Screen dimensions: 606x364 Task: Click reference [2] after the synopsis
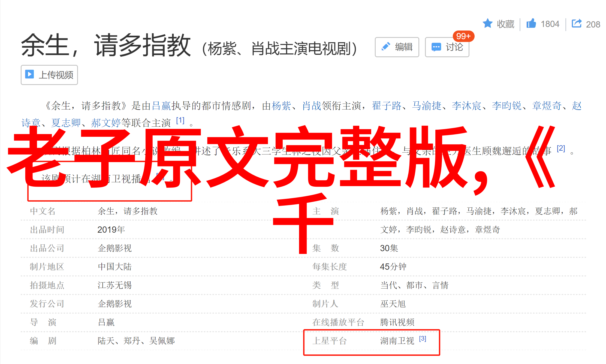tap(561, 148)
